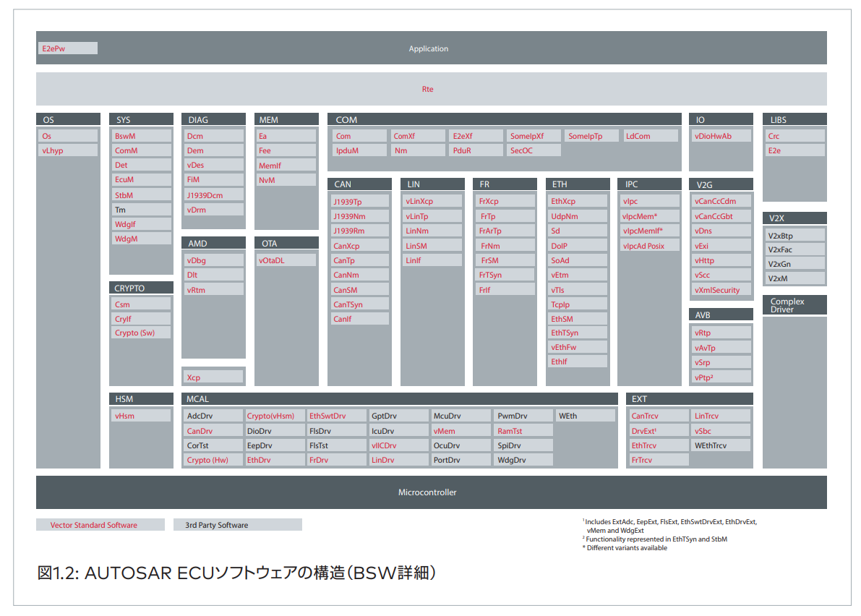Click the V2xGn module box
The image size is (861, 616).
click(x=794, y=264)
